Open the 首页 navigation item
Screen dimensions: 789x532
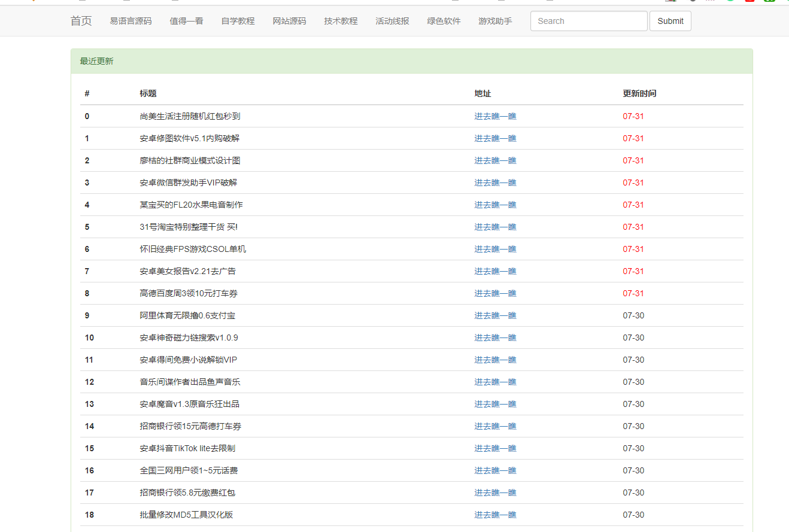coord(80,21)
